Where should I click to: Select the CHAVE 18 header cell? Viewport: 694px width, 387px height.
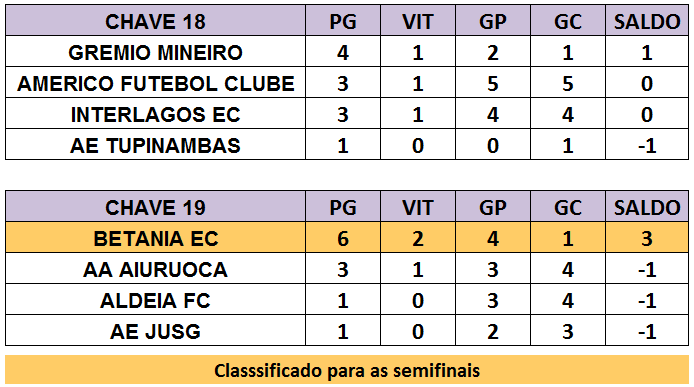click(x=155, y=20)
